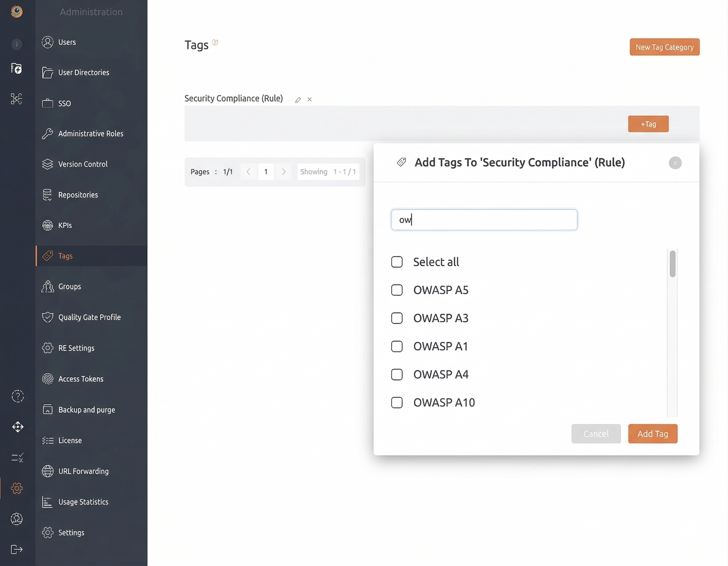Click the Quality Gate Profile shield icon
Image resolution: width=728 pixels, height=566 pixels.
coord(48,317)
